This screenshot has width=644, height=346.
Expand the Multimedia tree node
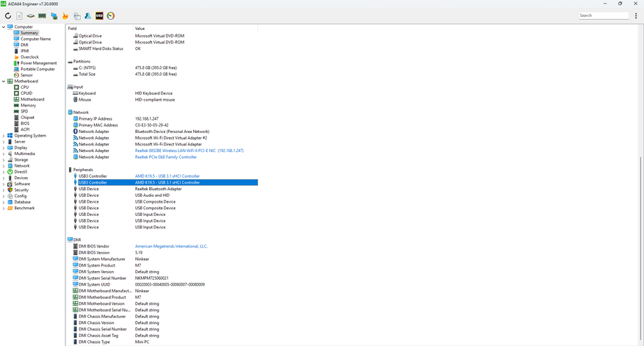[4, 154]
